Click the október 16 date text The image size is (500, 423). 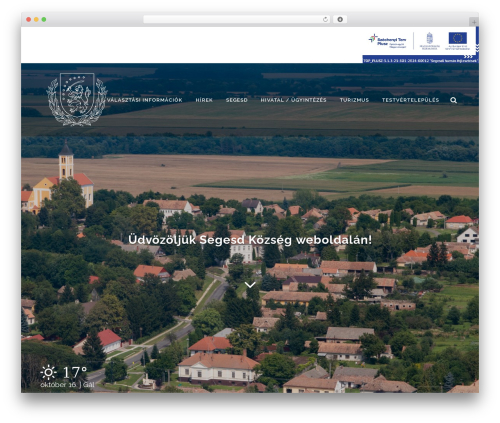(x=58, y=385)
